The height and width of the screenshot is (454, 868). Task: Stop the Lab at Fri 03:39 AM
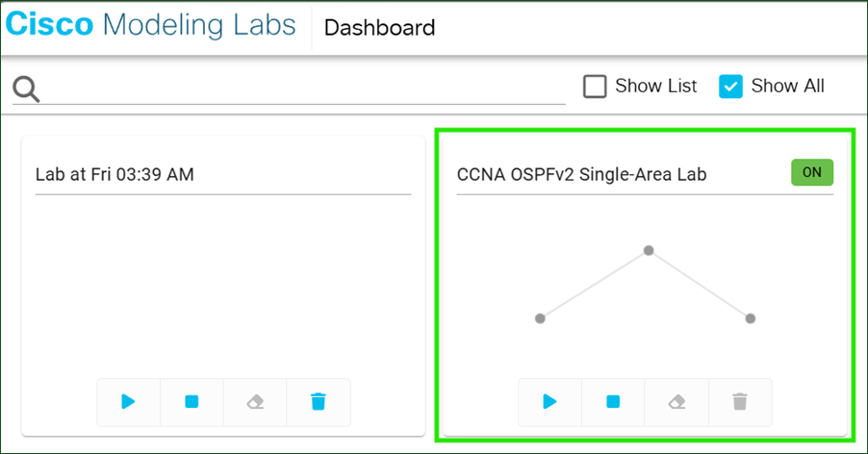(x=191, y=401)
